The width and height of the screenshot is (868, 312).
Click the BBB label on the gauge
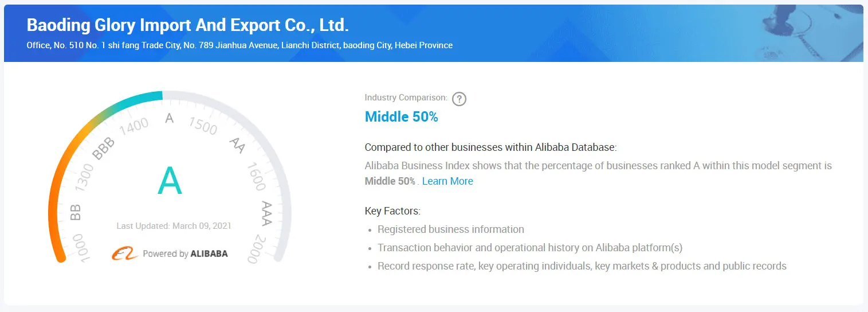(x=104, y=148)
